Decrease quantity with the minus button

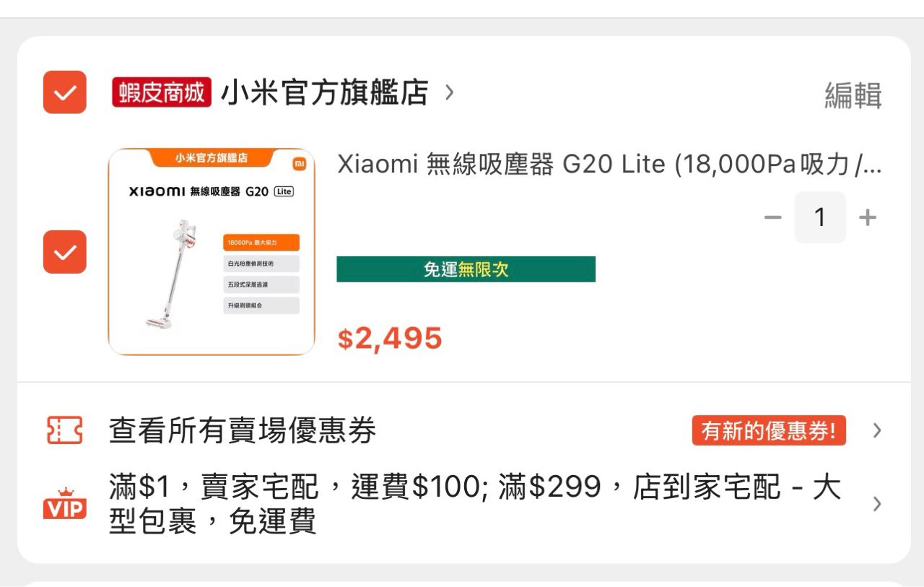tap(772, 217)
